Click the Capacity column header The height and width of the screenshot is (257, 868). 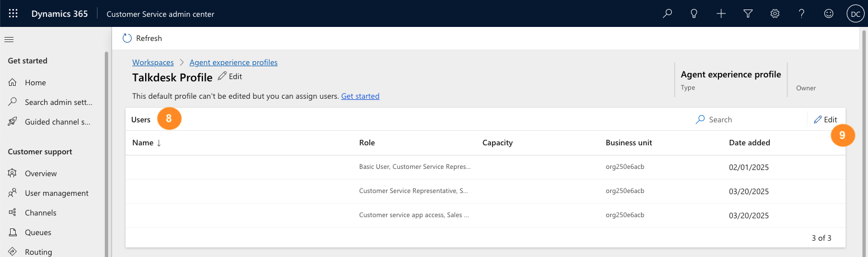pyautogui.click(x=498, y=143)
